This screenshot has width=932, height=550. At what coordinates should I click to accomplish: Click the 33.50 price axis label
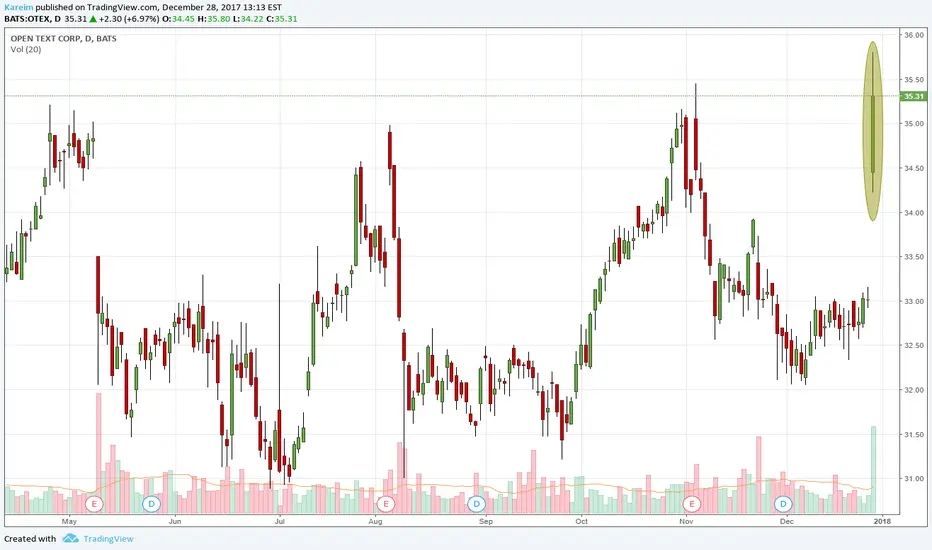pyautogui.click(x=914, y=257)
